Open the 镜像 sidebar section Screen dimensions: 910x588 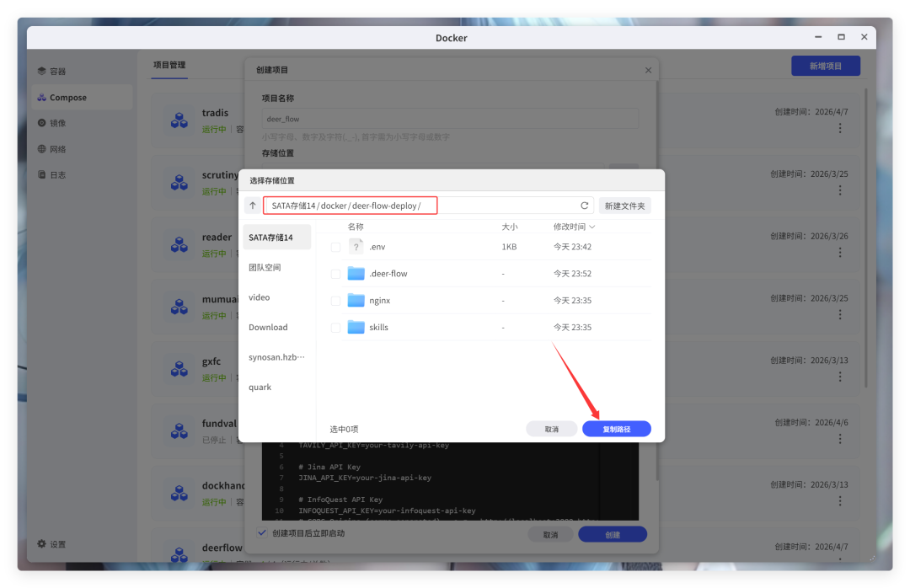click(82, 123)
